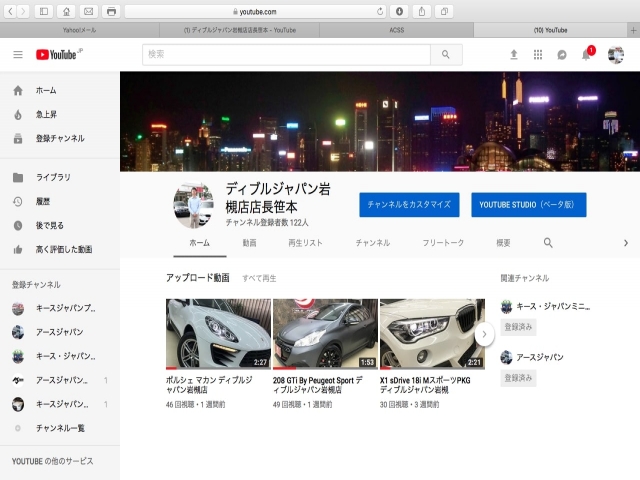Open the YouTube apps grid icon
640x480 pixels.
[538, 54]
